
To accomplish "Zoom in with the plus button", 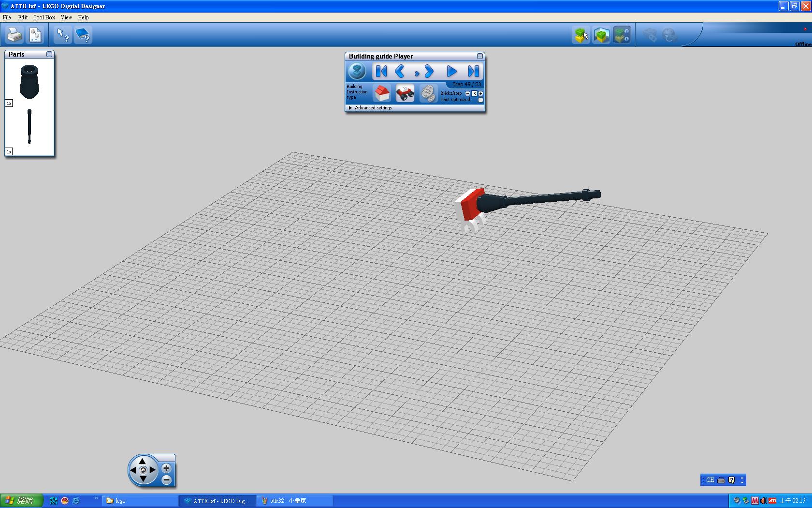I will point(166,468).
